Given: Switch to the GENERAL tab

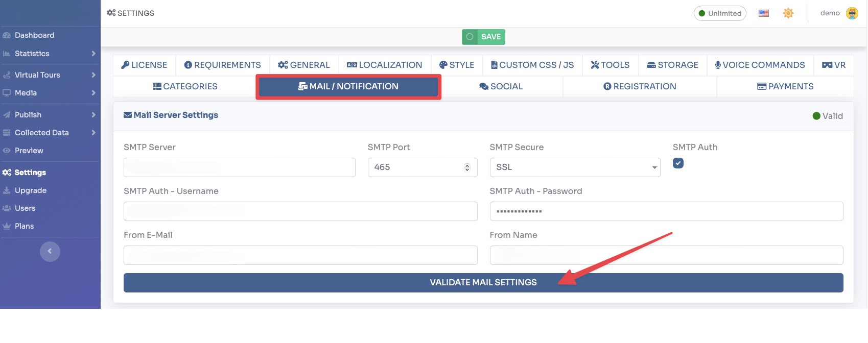Looking at the screenshot, I should coord(304,65).
